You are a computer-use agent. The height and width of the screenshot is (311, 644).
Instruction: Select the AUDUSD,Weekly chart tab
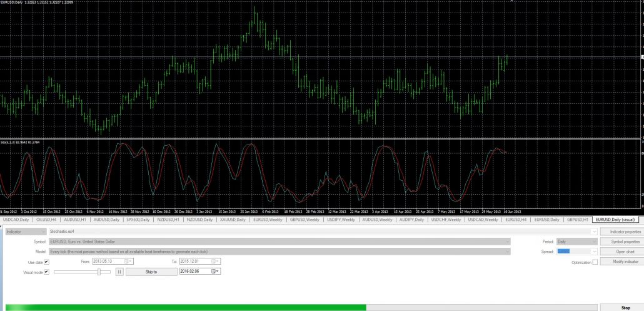tap(377, 220)
